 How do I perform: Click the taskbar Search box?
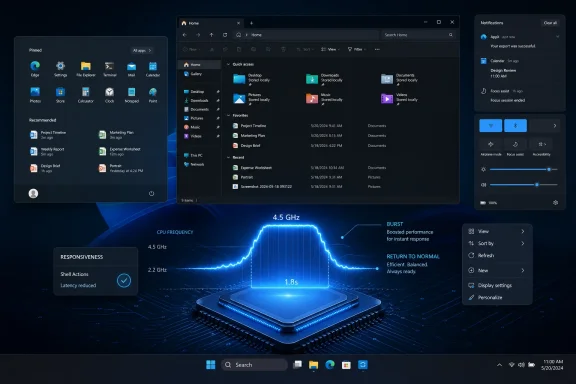254,365
